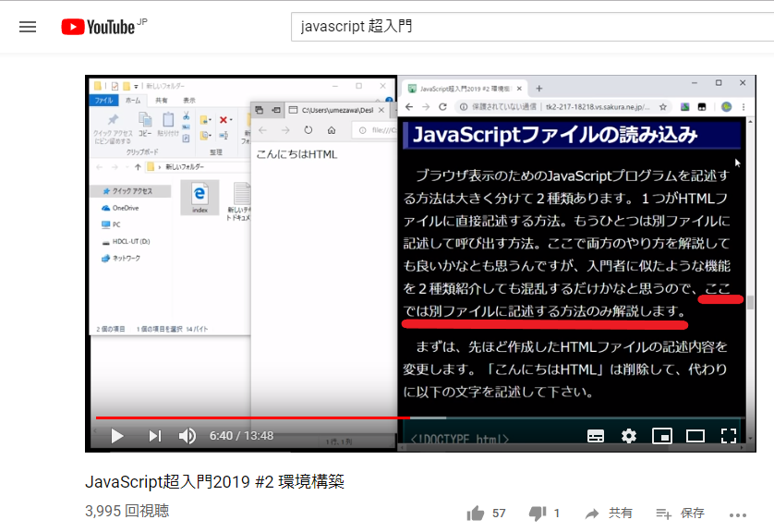Play the video with the play button

click(117, 436)
